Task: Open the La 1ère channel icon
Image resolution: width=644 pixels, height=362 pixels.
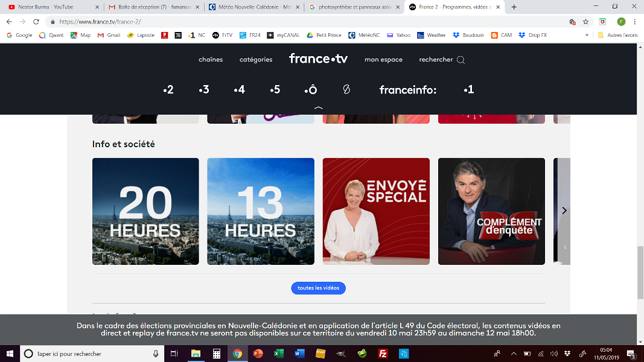Action: [x=468, y=89]
